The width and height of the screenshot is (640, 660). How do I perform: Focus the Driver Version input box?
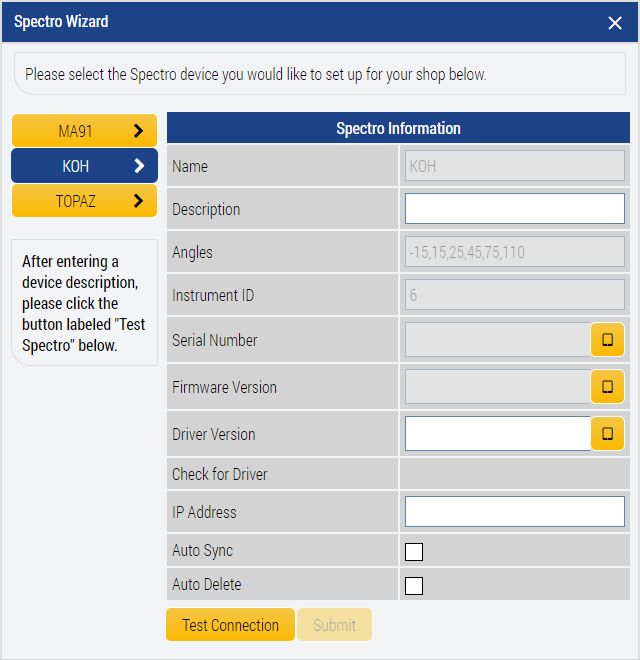click(x=497, y=434)
